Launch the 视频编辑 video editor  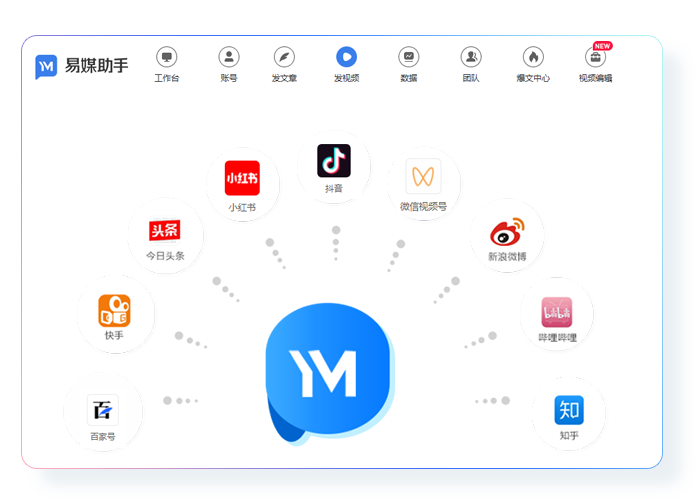[595, 58]
